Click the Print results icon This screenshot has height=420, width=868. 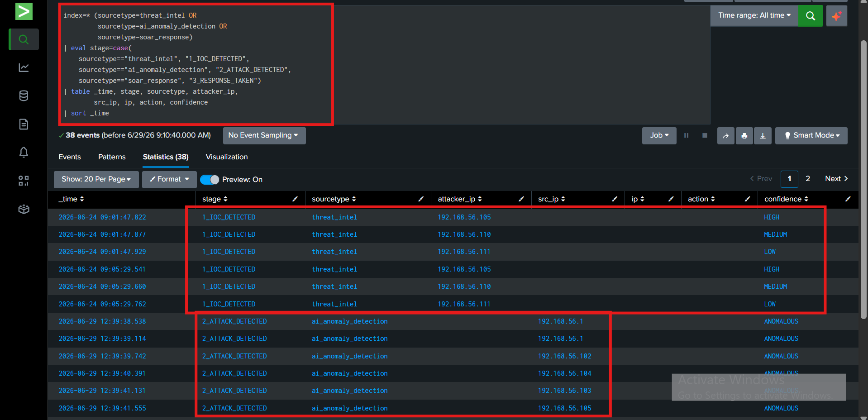[744, 136]
